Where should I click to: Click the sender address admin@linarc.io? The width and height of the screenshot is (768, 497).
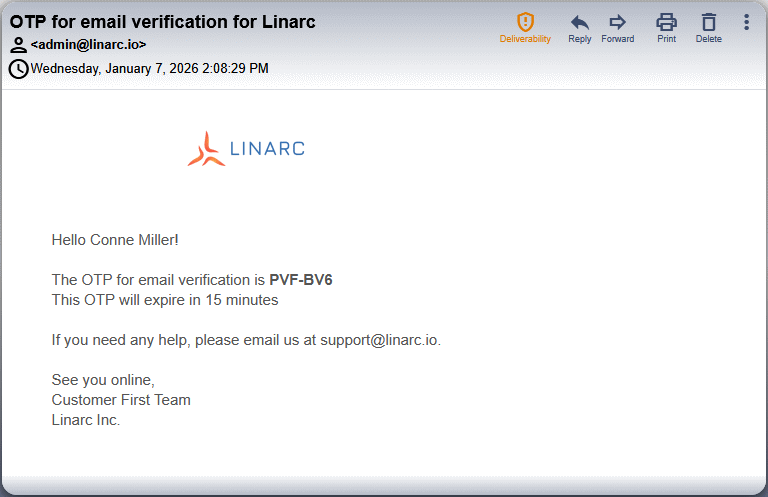pyautogui.click(x=89, y=45)
